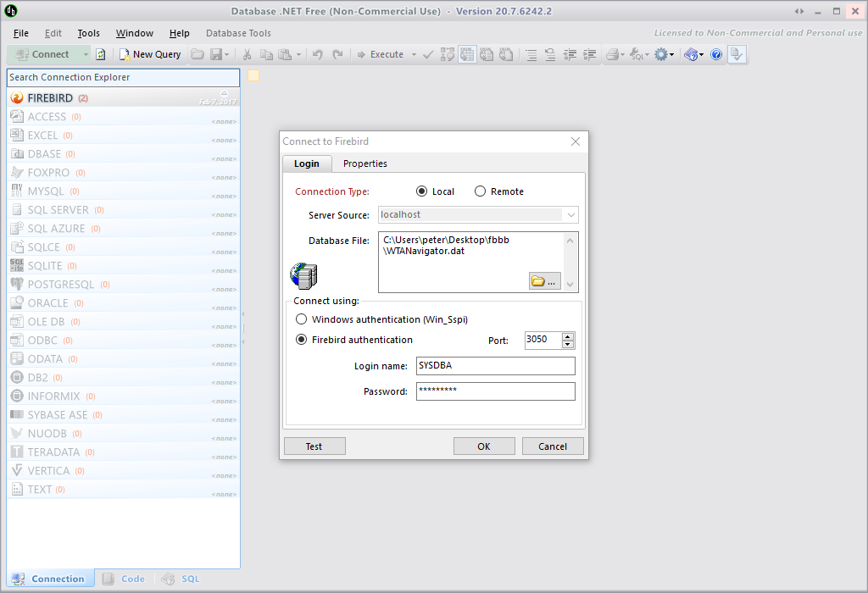Click the Execute query button
868x593 pixels.
click(x=381, y=54)
